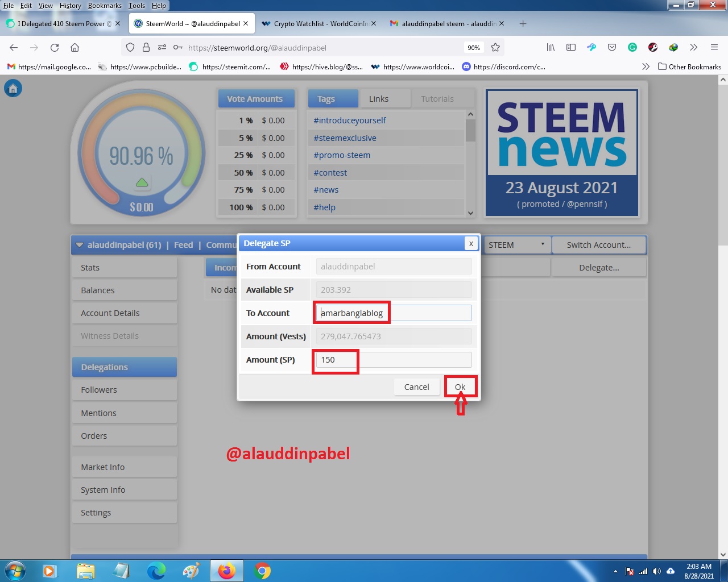Click the shield tracking protection icon
Image resolution: width=728 pixels, height=582 pixels.
(x=130, y=48)
